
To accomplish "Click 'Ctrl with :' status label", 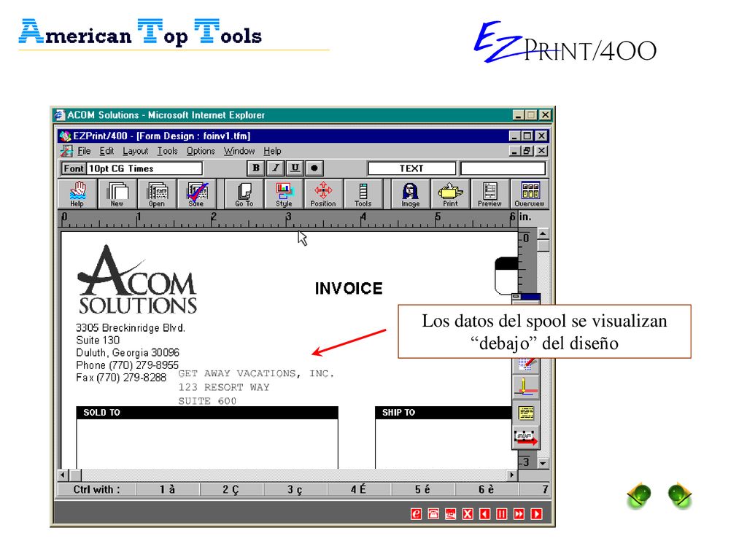I will [x=97, y=489].
